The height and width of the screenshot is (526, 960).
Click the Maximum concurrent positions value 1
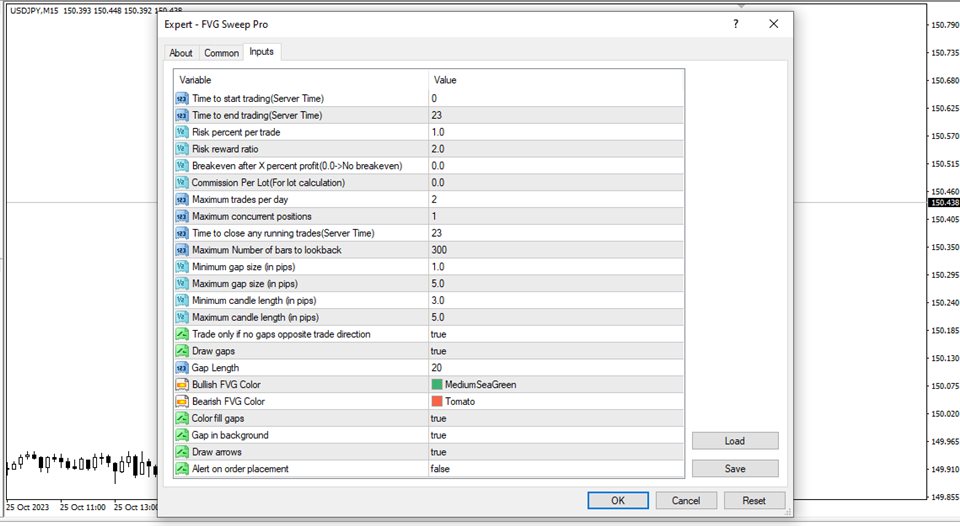pyautogui.click(x=434, y=216)
